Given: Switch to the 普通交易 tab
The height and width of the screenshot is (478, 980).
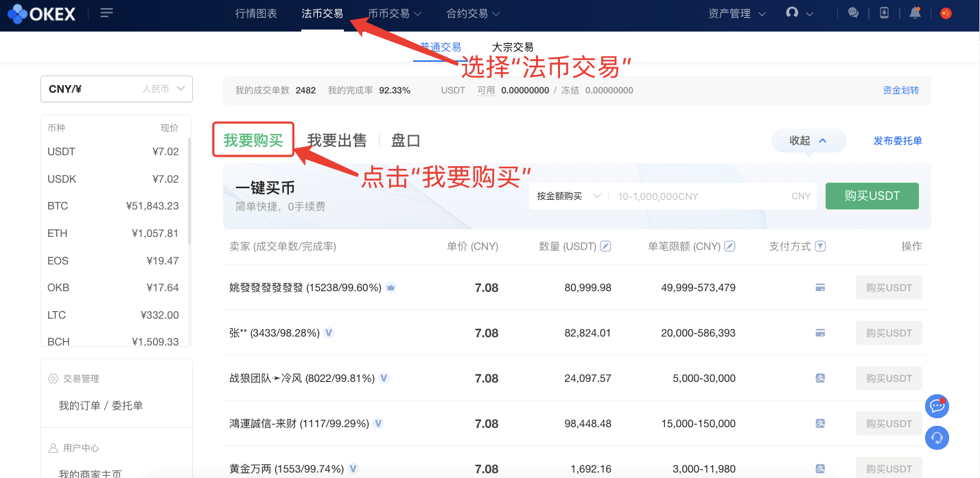Looking at the screenshot, I should pos(441,47).
